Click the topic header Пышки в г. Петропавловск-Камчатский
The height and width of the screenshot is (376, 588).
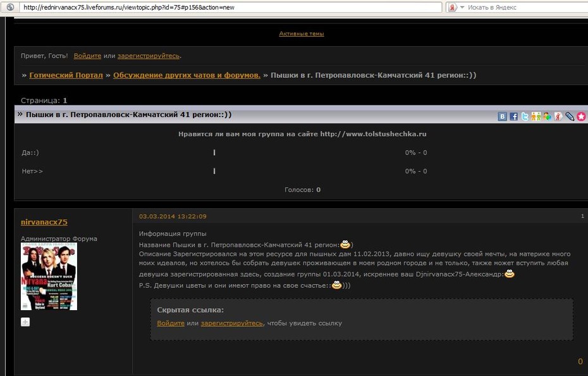128,115
